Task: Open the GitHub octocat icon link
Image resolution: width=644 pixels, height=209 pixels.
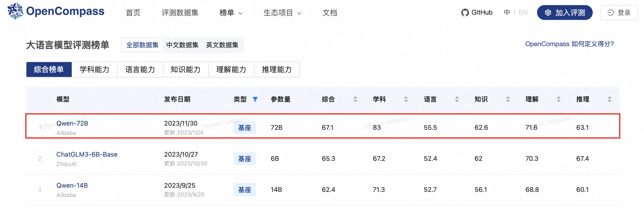Action: (465, 13)
